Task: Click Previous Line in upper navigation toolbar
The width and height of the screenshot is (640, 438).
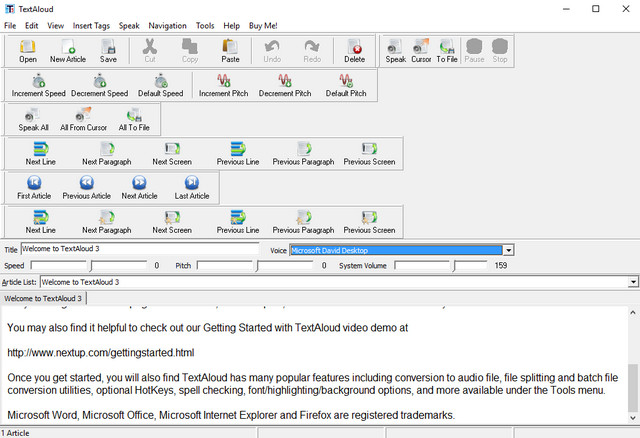Action: [238, 154]
